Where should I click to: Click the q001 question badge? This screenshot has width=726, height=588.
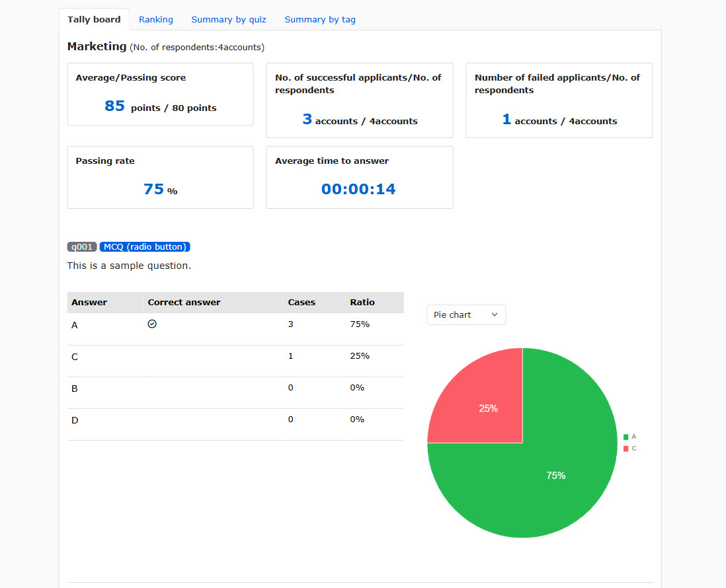point(82,247)
